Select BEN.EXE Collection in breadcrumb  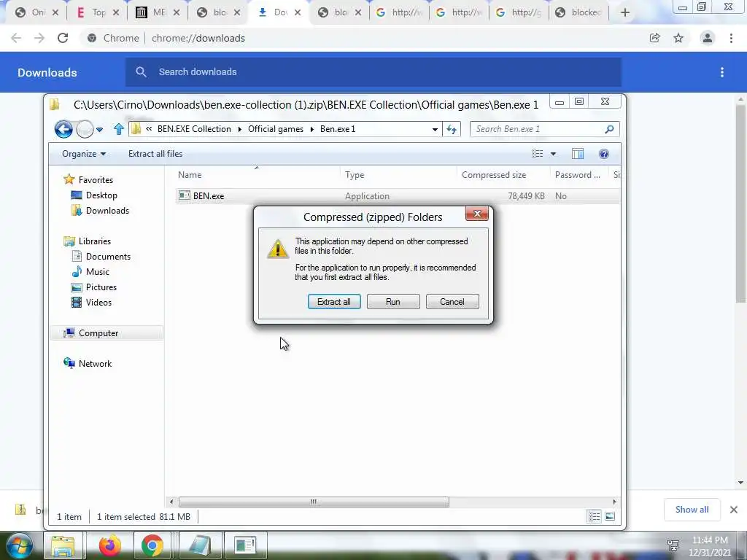click(x=194, y=129)
